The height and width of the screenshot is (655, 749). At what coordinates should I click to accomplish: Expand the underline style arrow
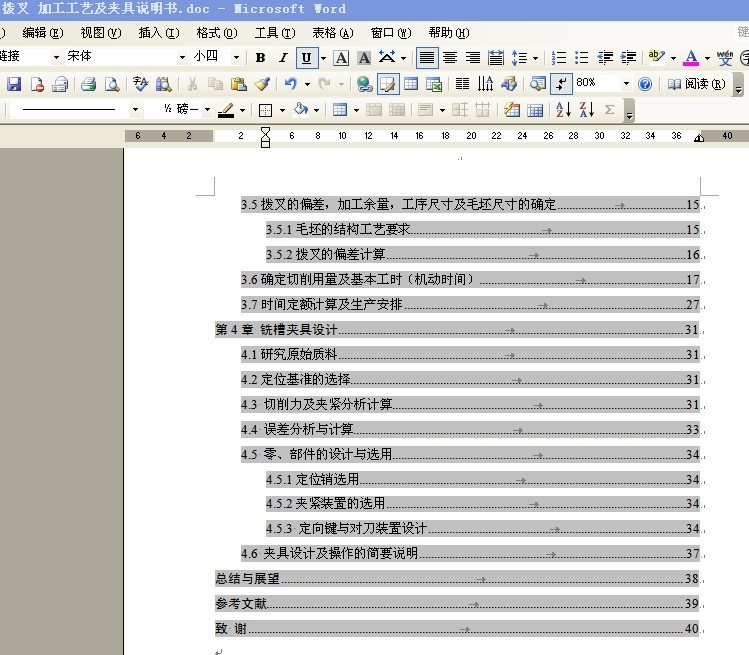tap(323, 59)
